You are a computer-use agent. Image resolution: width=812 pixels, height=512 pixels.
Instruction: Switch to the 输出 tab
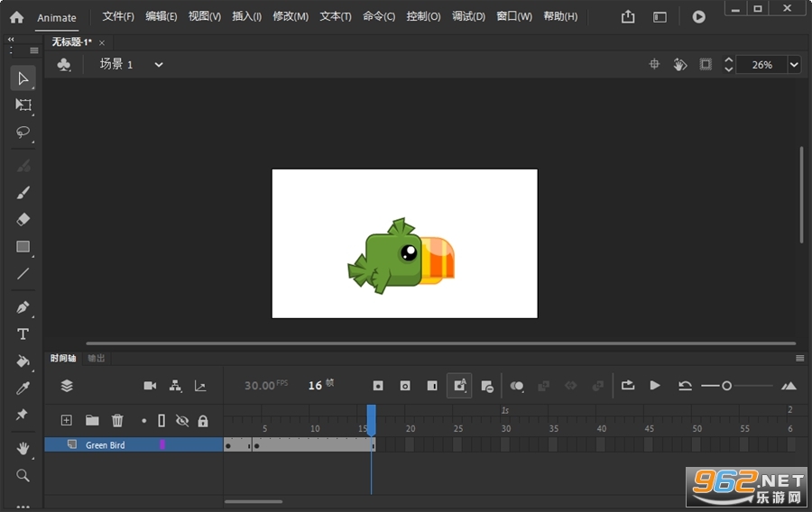tap(97, 358)
